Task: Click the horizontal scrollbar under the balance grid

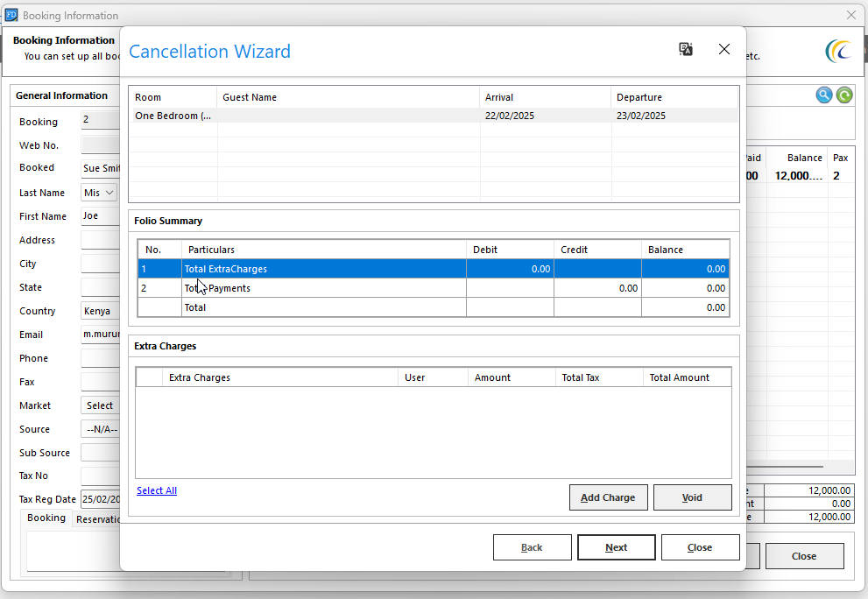Action: point(784,468)
